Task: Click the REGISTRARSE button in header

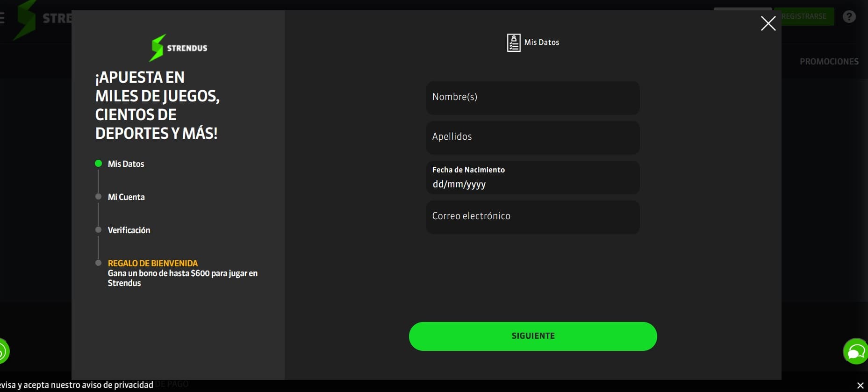Action: tap(804, 16)
